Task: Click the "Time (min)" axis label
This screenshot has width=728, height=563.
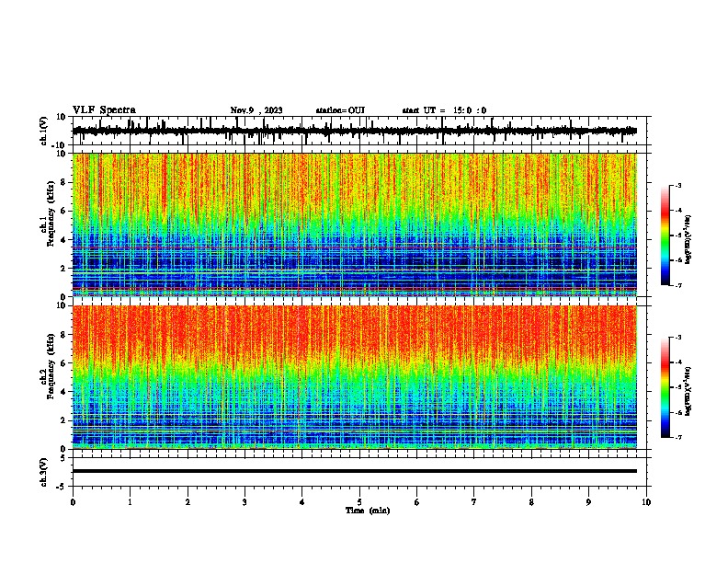Action: coord(368,511)
